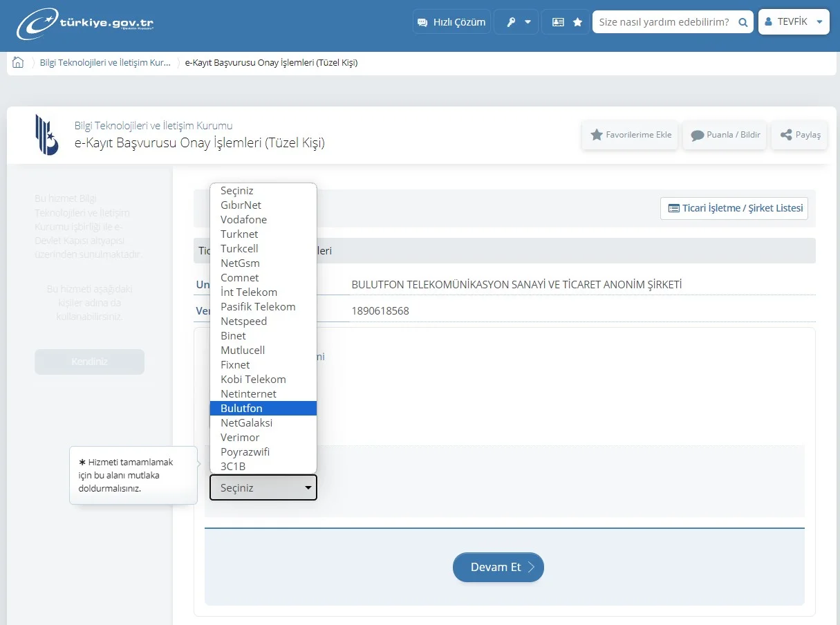Image resolution: width=840 pixels, height=625 pixels.
Task: Click the Bilgi Teknolojileri Kurumu emblem
Action: pyautogui.click(x=47, y=135)
